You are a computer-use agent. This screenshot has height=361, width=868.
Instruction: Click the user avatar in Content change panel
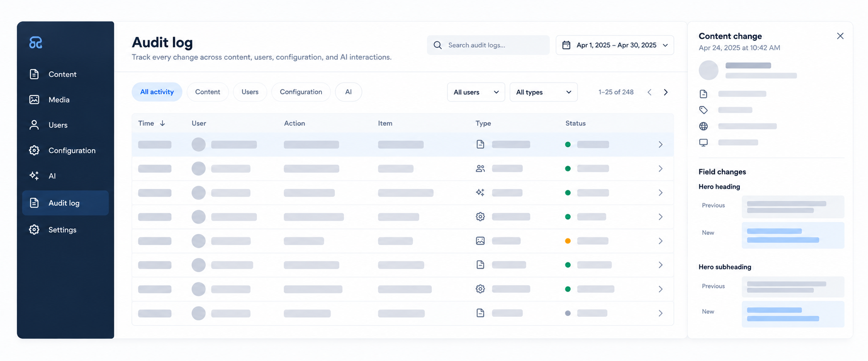[708, 70]
